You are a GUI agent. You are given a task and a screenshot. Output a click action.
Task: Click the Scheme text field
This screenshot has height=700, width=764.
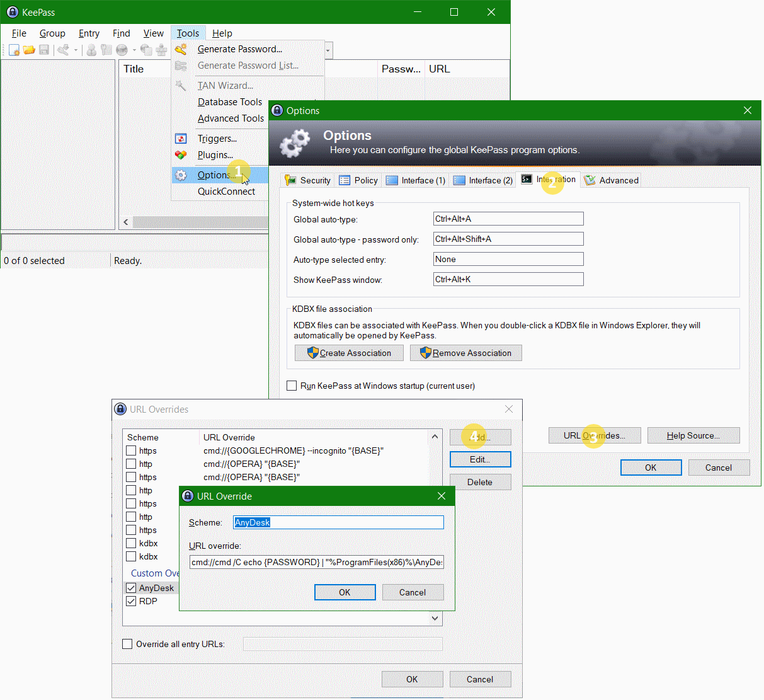tap(338, 522)
